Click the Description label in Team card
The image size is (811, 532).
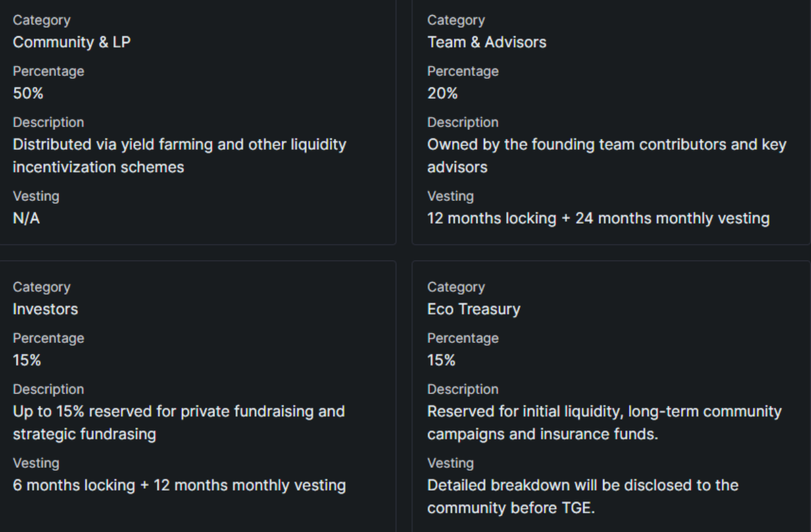(x=463, y=122)
